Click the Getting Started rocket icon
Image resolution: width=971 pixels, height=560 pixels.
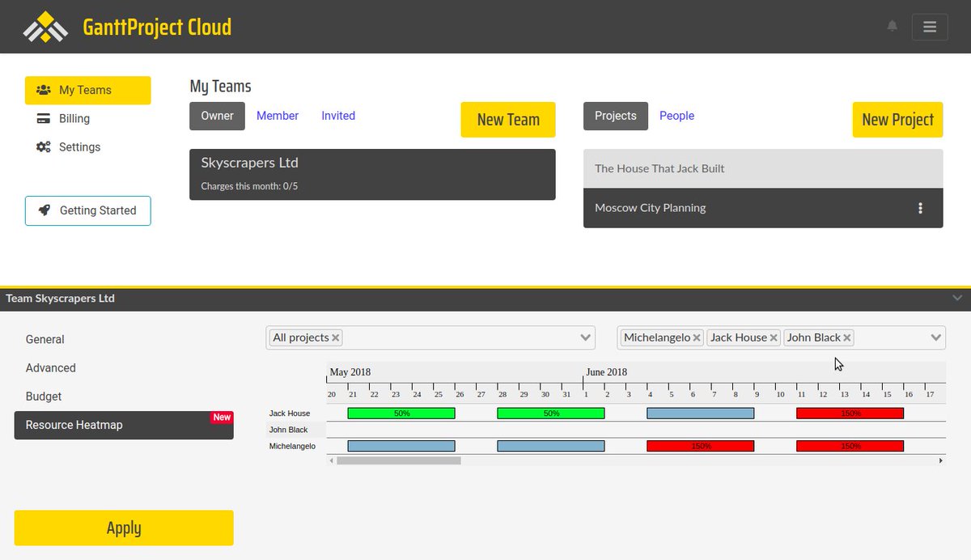[45, 210]
